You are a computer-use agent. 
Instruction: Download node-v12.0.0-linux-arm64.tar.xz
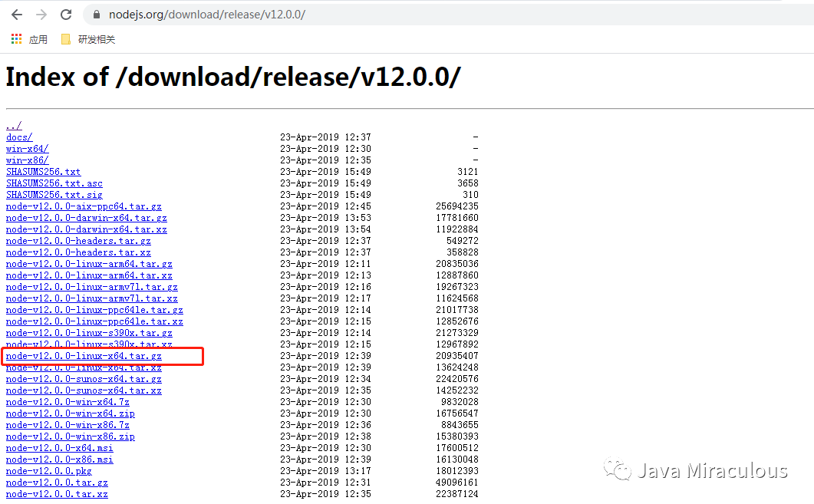coord(89,275)
